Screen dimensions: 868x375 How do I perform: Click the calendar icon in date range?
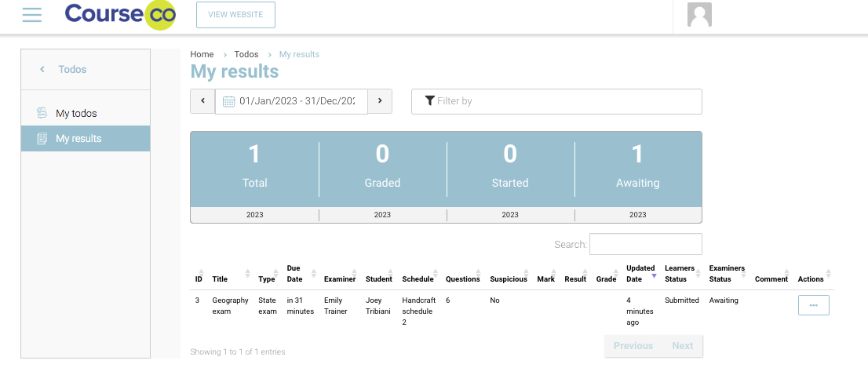pos(229,101)
